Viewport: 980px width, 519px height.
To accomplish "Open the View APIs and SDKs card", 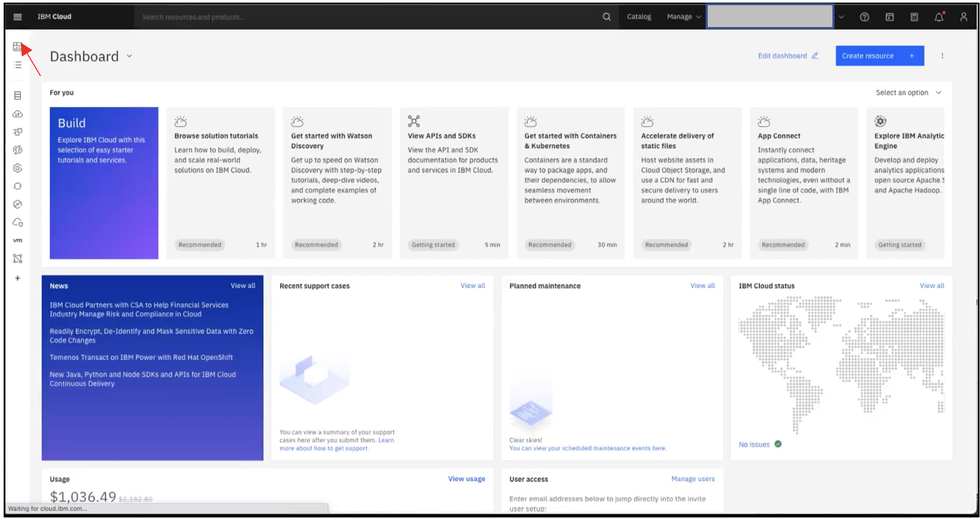I will [x=454, y=183].
